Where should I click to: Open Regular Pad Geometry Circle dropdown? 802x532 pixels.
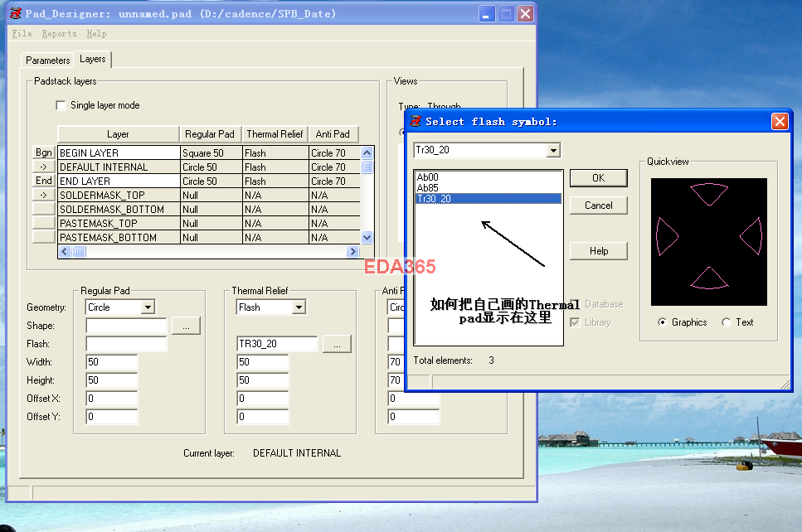coord(148,307)
